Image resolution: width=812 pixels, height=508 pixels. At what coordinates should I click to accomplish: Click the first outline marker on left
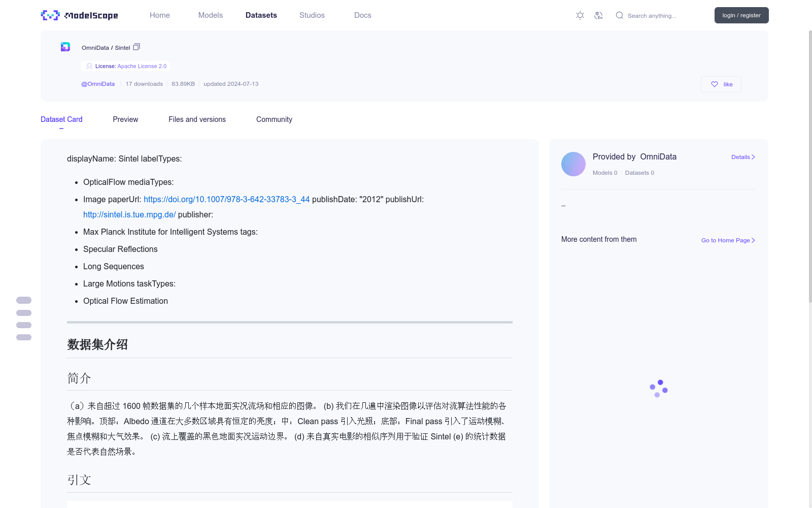(24, 300)
